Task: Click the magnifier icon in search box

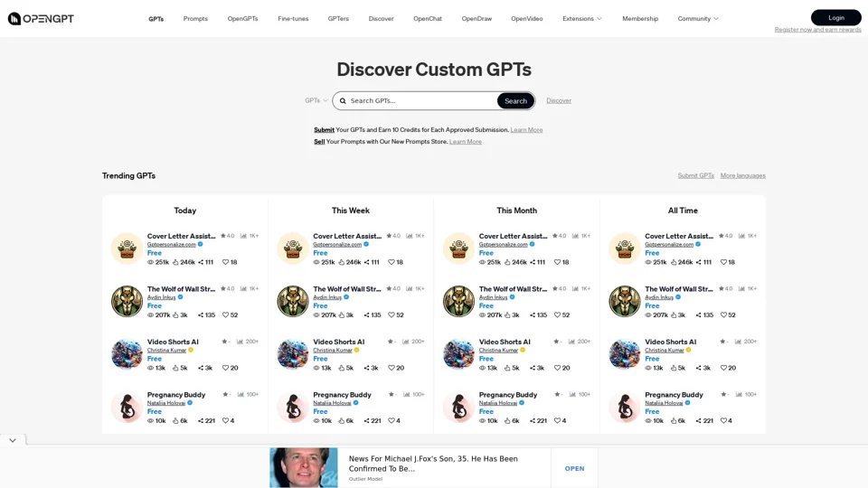Action: click(343, 100)
